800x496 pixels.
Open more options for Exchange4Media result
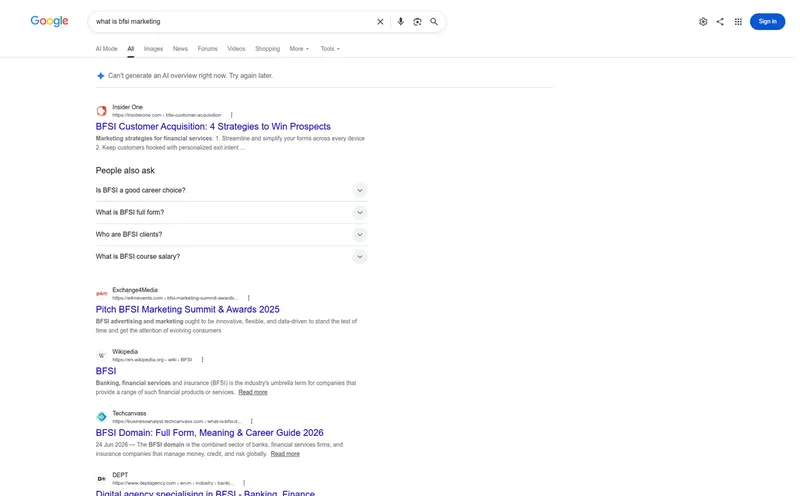tap(248, 297)
